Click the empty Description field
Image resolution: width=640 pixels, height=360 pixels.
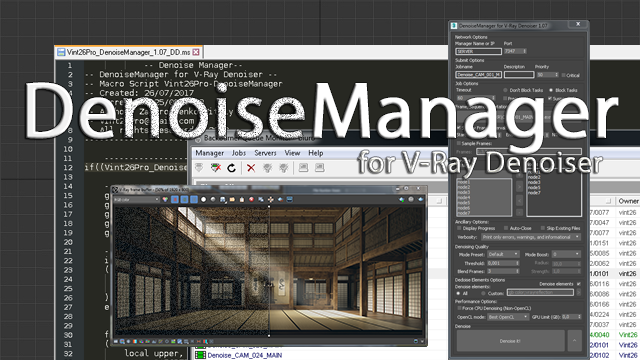(519, 75)
